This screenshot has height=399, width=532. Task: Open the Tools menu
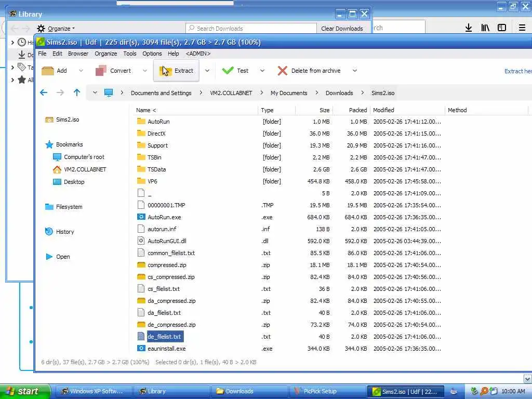(x=129, y=54)
